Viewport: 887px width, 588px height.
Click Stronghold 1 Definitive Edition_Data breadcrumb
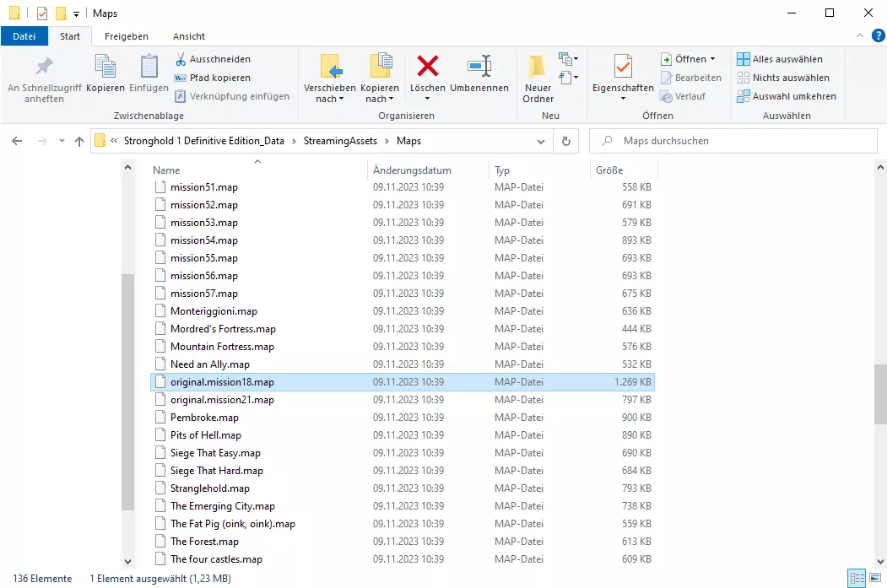(203, 141)
